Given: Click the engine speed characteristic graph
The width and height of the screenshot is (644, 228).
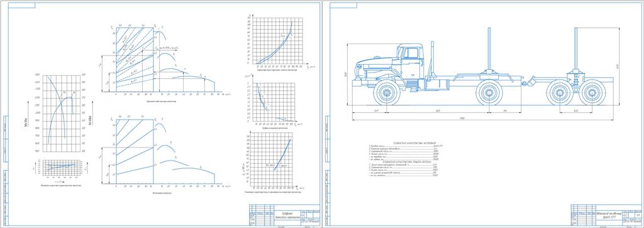Looking at the screenshot, I should [61, 113].
